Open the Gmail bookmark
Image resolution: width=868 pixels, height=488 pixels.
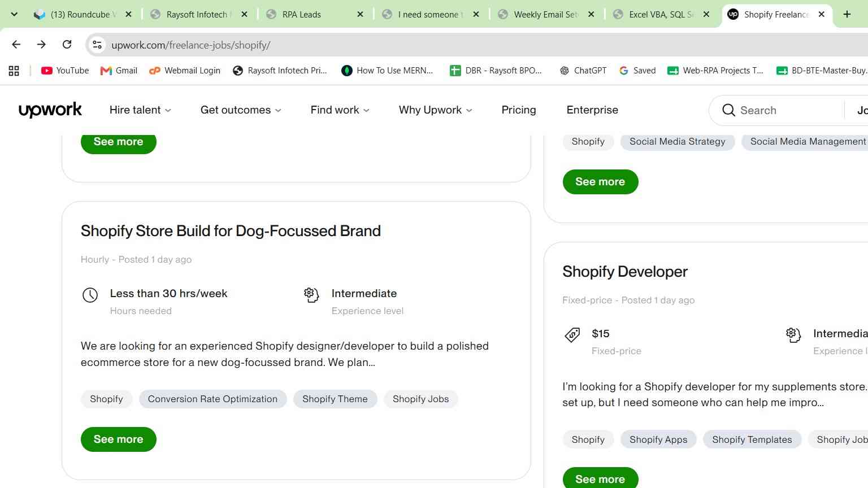tap(119, 71)
